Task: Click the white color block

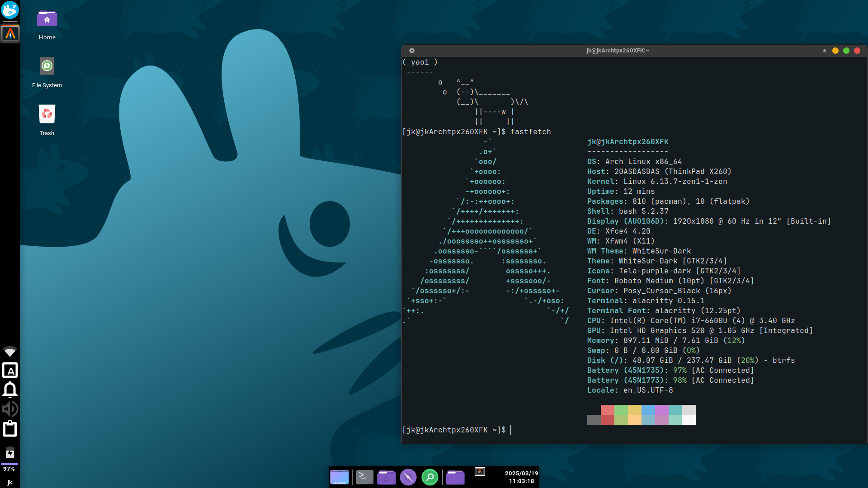Action: 689,420
